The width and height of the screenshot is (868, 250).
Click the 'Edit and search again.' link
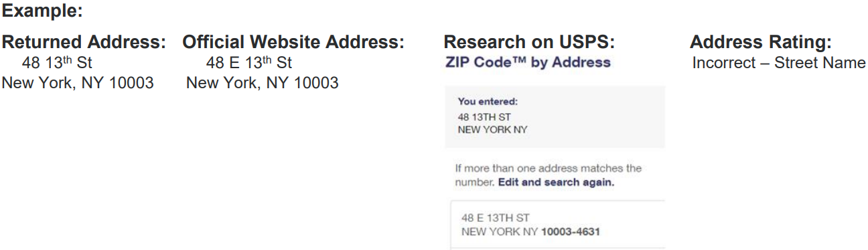[556, 182]
